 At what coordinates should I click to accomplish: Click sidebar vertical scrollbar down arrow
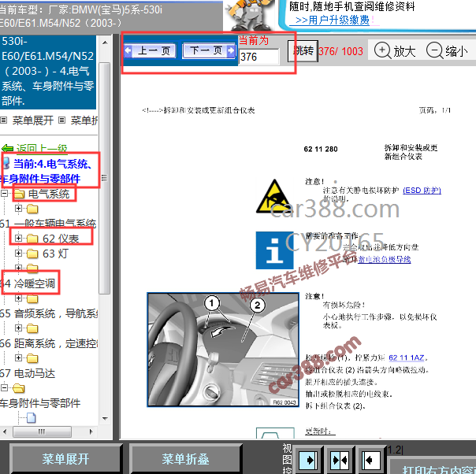(105, 419)
